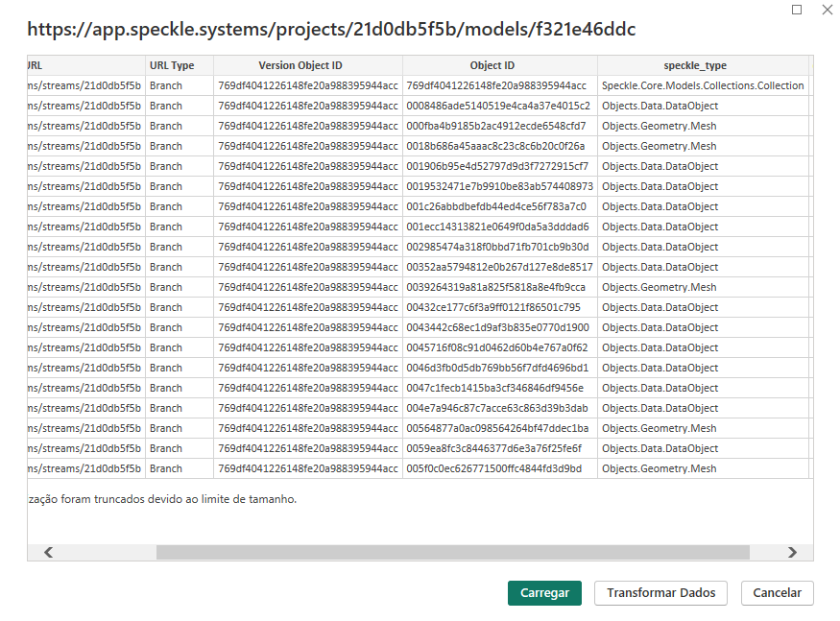This screenshot has height=621, width=840.
Task: Close the dialog with the X
Action: click(828, 10)
